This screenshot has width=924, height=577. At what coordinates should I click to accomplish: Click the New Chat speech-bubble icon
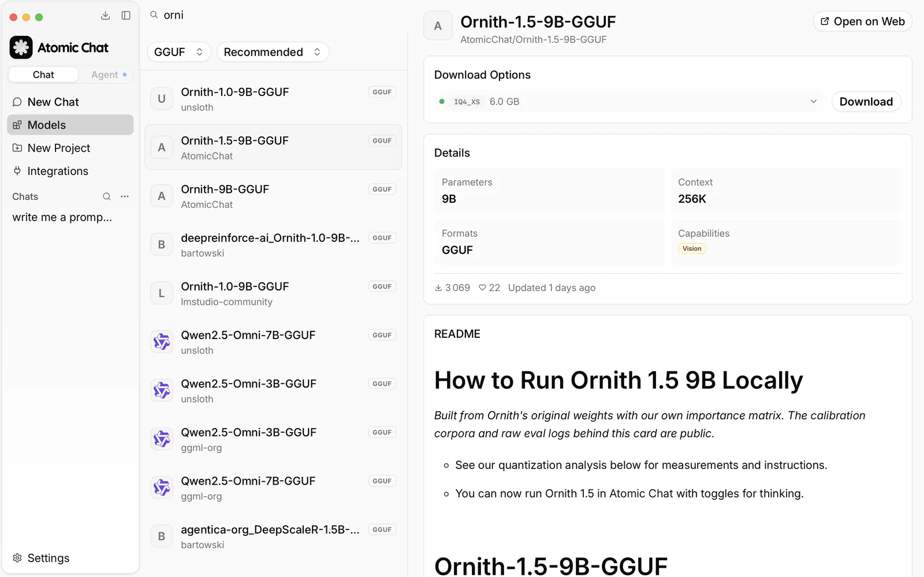[x=17, y=102]
